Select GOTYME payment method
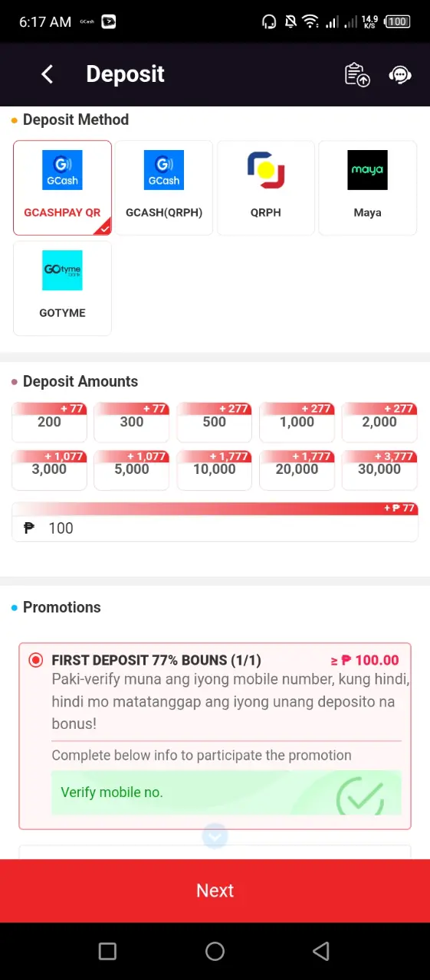The height and width of the screenshot is (980, 430). (x=62, y=288)
